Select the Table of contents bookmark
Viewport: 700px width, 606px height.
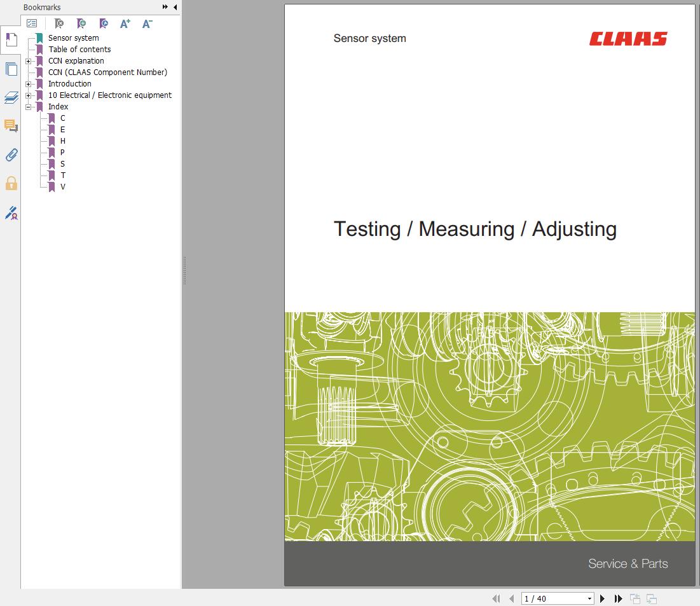coord(79,50)
